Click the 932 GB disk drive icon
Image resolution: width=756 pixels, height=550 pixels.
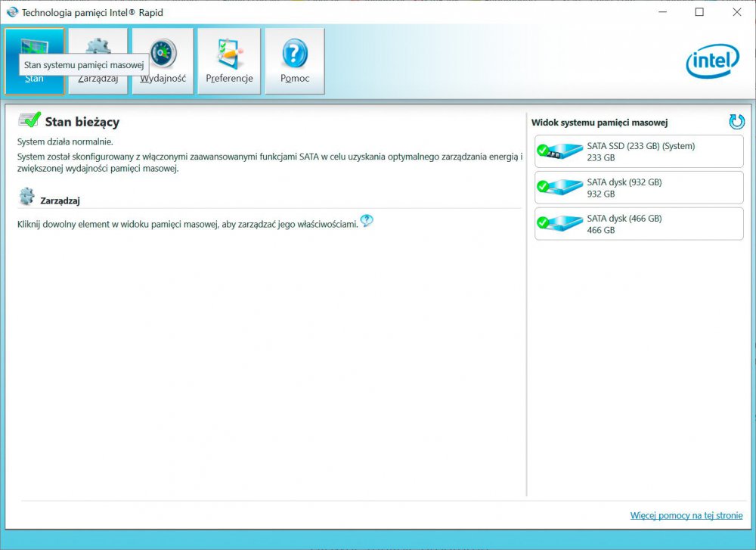click(560, 188)
